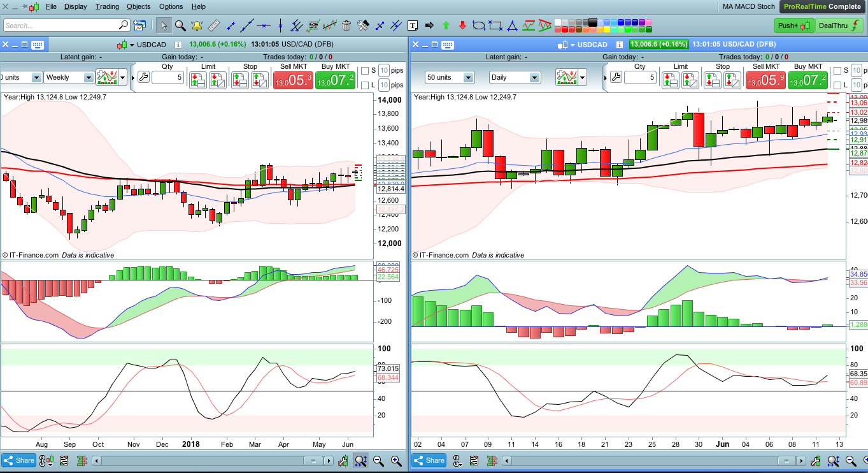868x473 pixels.
Task: Zoom out on weekly chart time axis
Action: [378, 460]
